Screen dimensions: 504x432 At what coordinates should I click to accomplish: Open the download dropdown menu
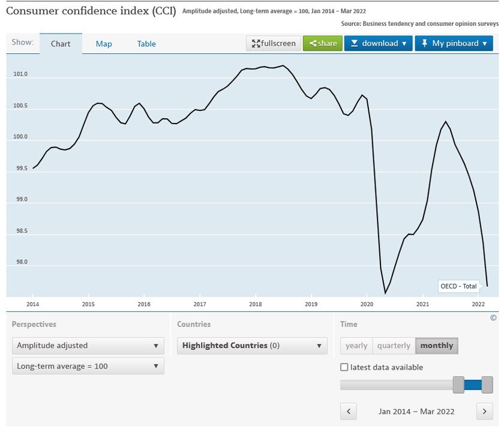pos(378,43)
